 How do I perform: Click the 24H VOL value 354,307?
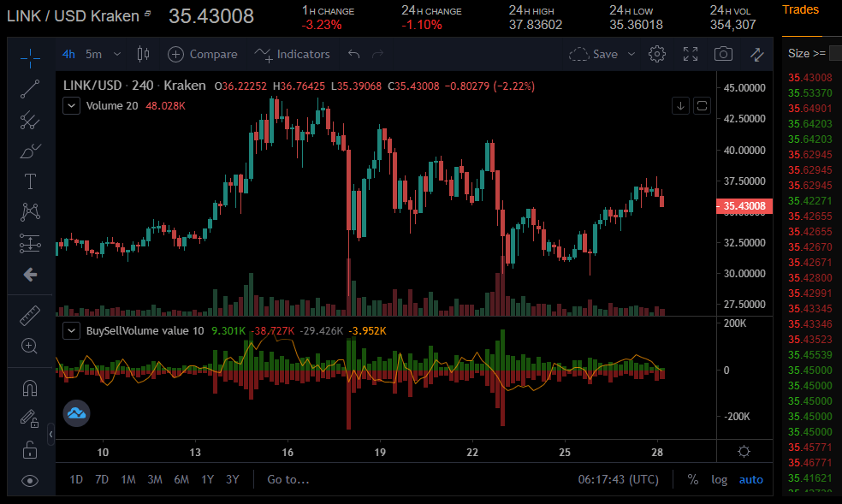[733, 25]
